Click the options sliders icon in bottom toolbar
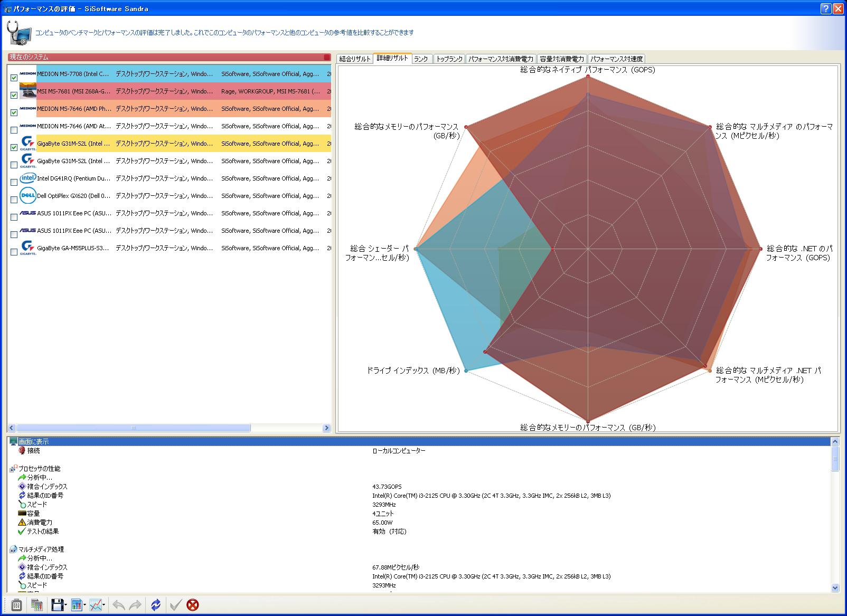Image resolution: width=847 pixels, height=616 pixels. tap(16, 605)
